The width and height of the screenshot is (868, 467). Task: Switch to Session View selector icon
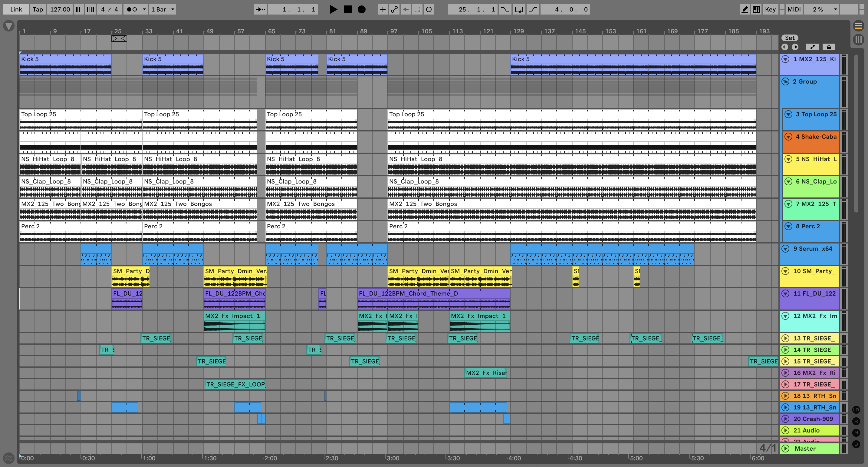point(858,40)
